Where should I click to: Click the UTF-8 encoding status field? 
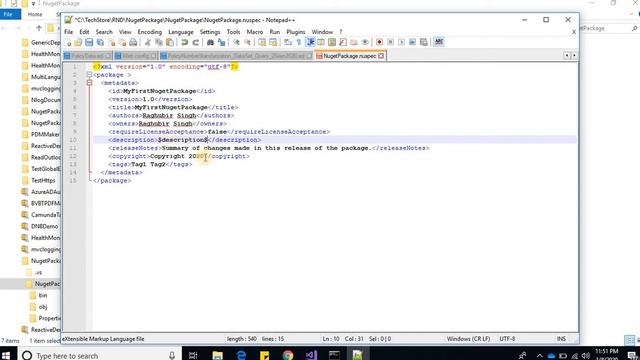[507, 339]
